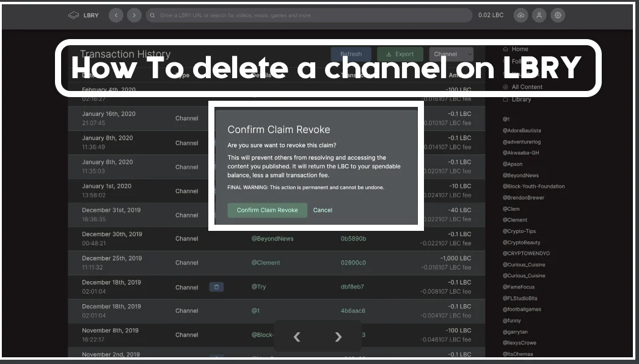This screenshot has width=639, height=364.
Task: Select the -40 LBC amount
Action: [459, 210]
